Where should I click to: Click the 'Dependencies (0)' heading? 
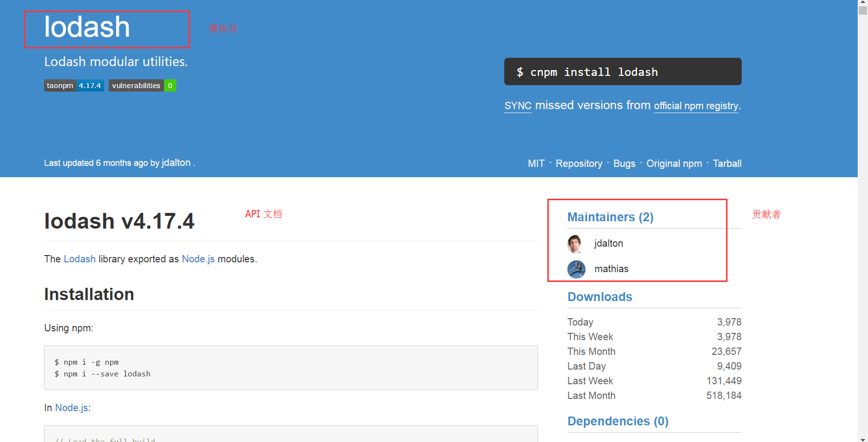(x=618, y=421)
